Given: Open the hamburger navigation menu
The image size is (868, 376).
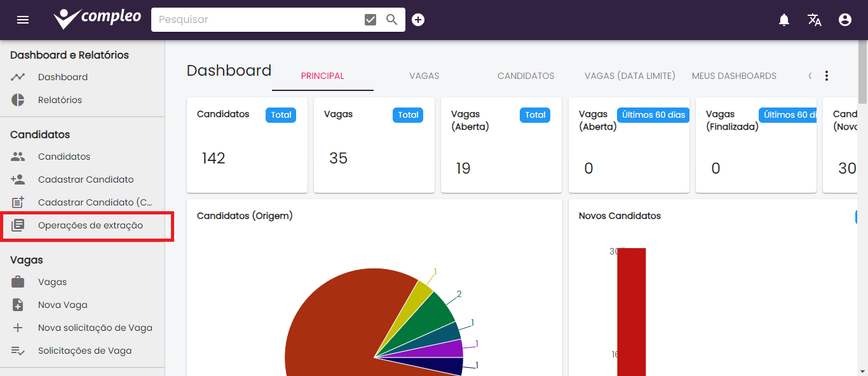Looking at the screenshot, I should 23,20.
